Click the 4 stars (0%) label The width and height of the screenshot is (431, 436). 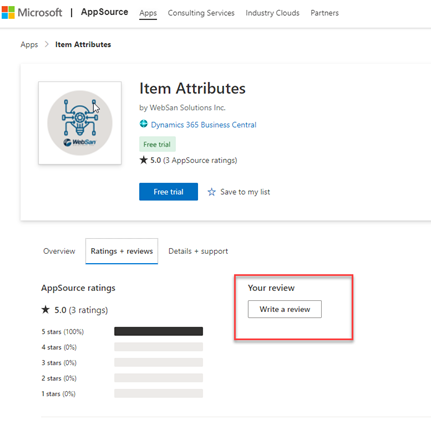59,347
